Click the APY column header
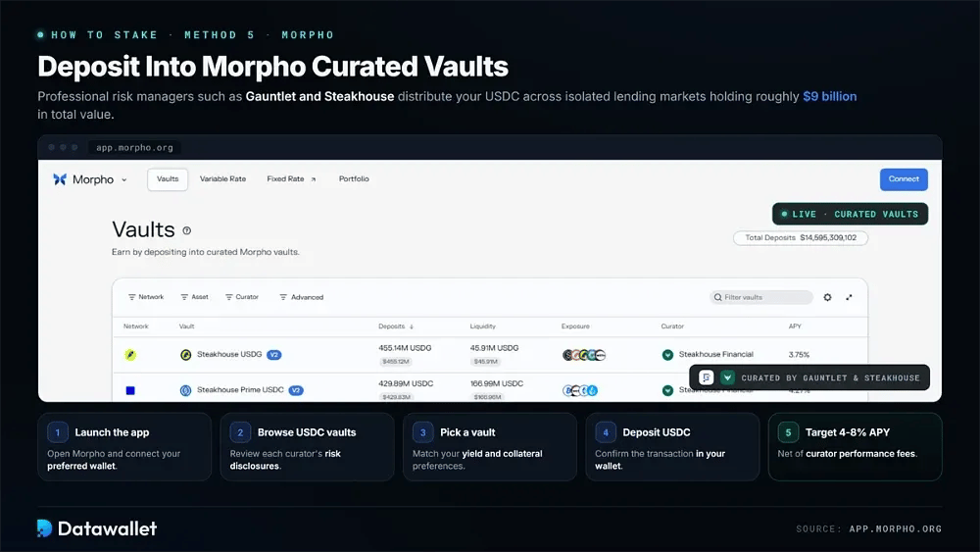Screen dimensions: 980x552 pos(795,326)
